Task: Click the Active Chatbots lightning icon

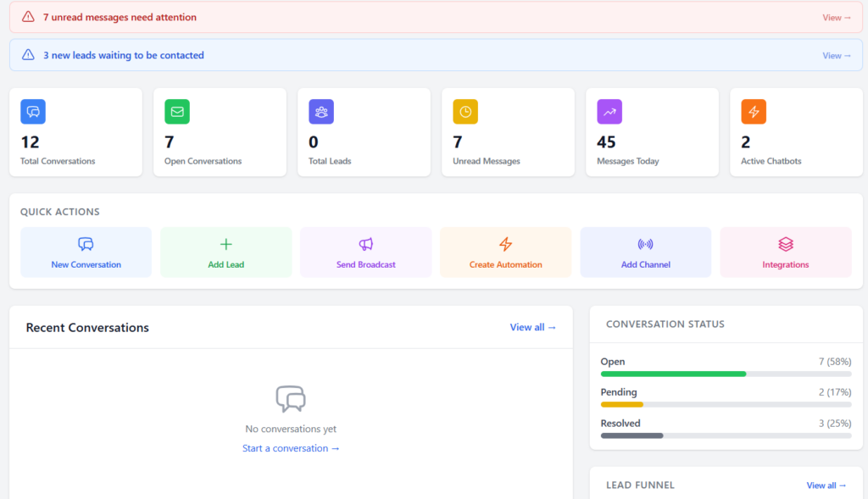Action: 754,112
